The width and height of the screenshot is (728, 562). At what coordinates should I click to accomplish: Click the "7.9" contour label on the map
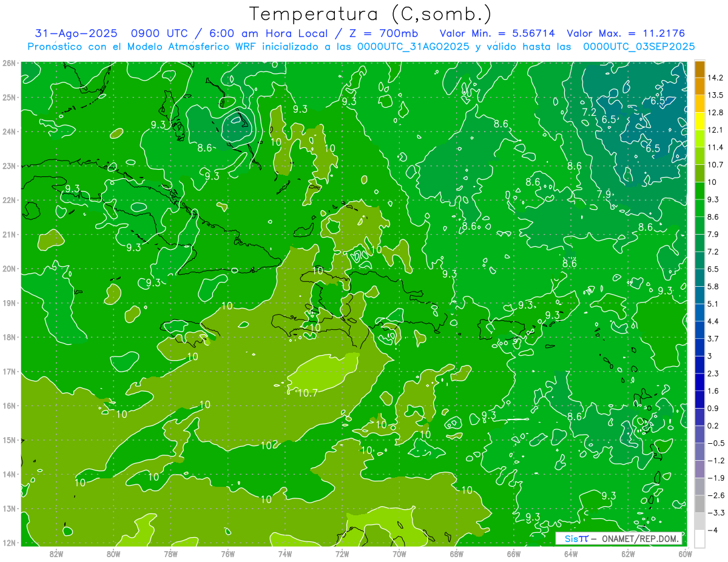[604, 194]
